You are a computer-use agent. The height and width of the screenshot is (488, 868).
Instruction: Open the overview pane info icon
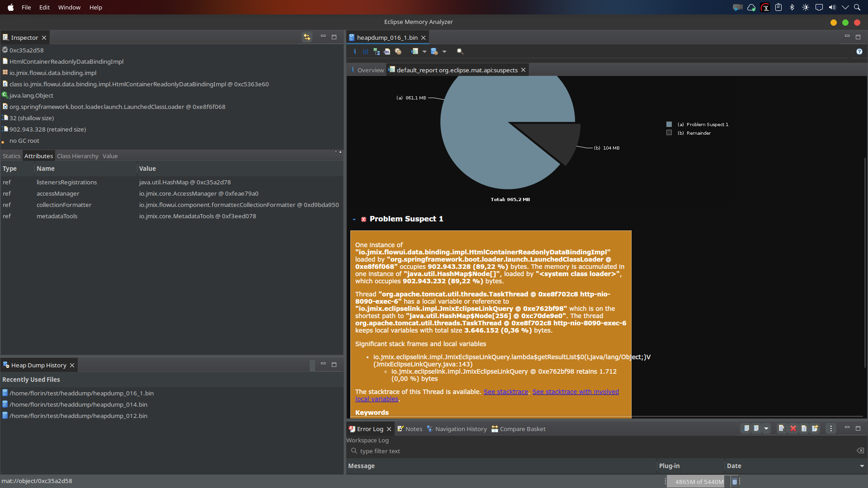click(x=355, y=52)
